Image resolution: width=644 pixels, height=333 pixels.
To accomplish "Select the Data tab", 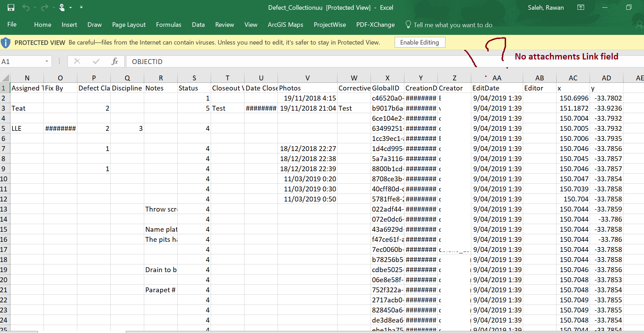I will click(198, 25).
